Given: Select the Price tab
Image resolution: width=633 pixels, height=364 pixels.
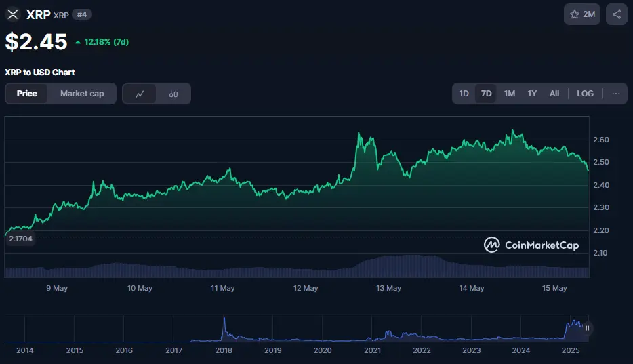Looking at the screenshot, I should tap(27, 94).
